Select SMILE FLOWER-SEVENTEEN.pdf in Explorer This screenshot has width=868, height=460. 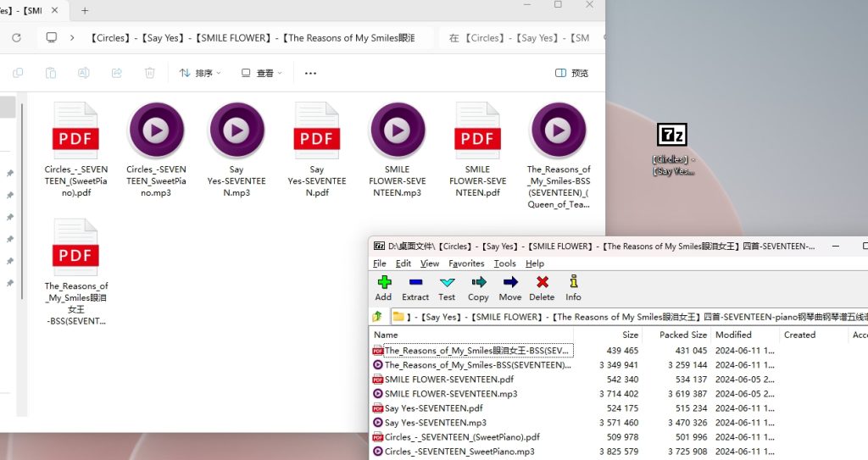click(x=477, y=149)
